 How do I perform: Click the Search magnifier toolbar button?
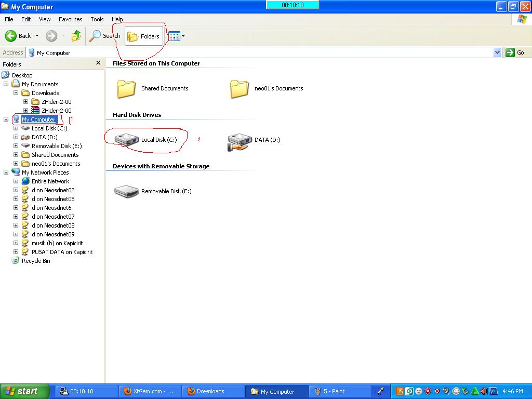104,36
